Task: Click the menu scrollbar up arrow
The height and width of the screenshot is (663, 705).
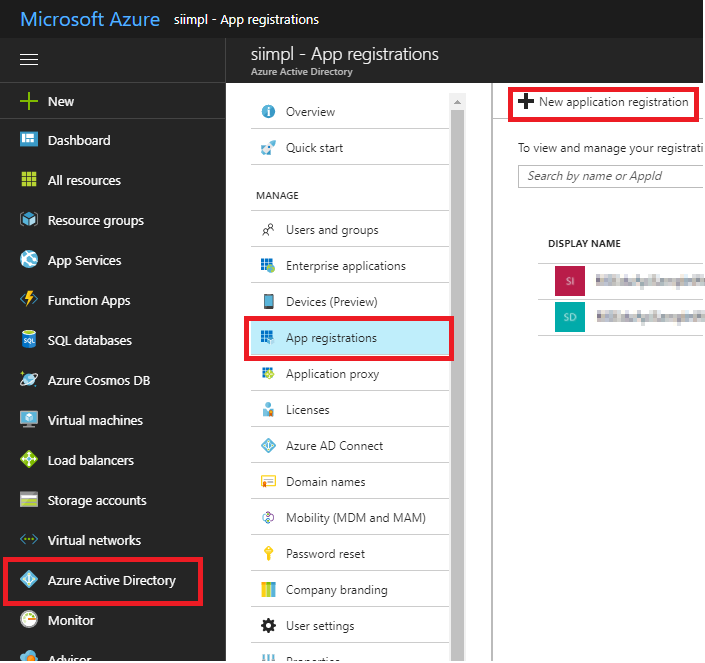Action: click(x=457, y=102)
